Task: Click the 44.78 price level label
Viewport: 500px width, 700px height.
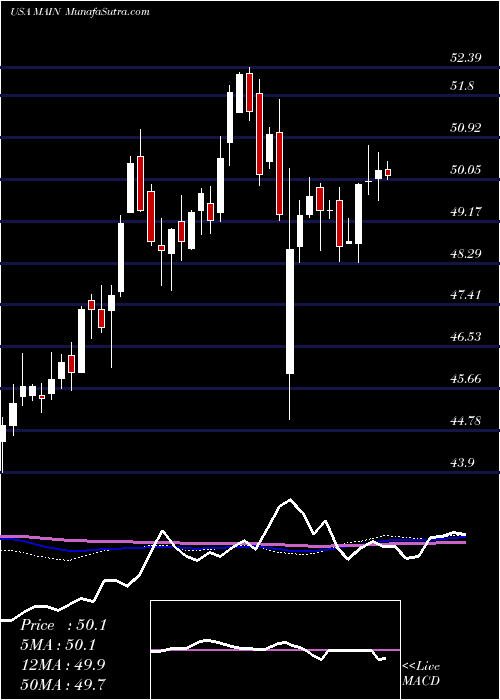Action: pyautogui.click(x=467, y=421)
